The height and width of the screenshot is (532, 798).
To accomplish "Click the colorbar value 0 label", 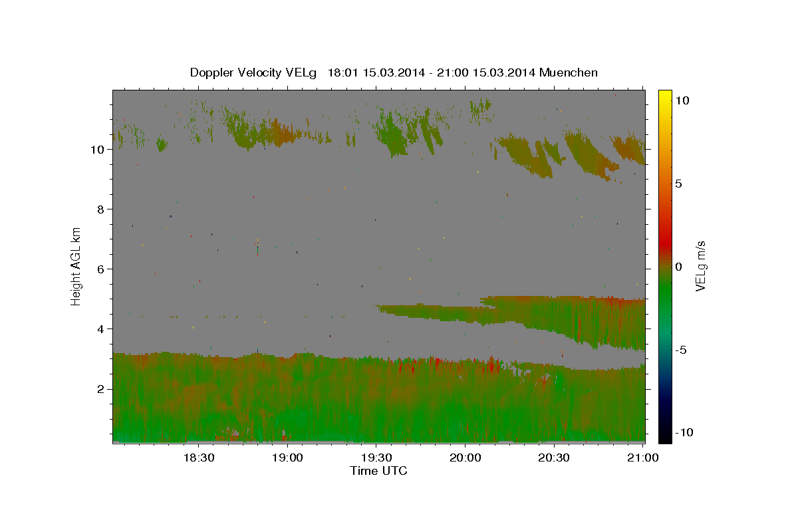I will pos(678,267).
